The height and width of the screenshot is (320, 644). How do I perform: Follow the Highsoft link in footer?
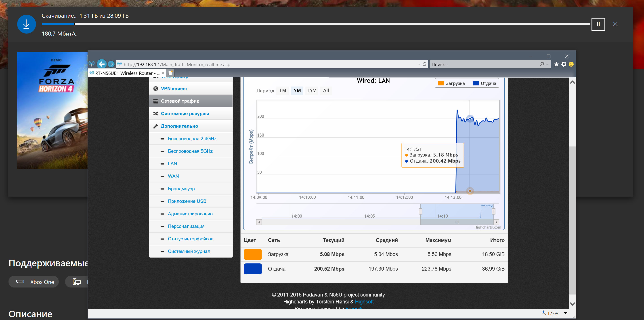364,302
